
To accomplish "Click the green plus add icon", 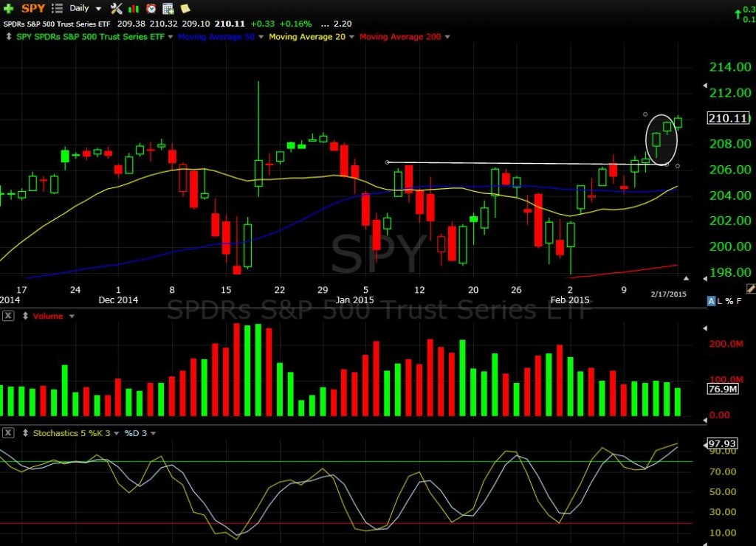I will coord(8,8).
